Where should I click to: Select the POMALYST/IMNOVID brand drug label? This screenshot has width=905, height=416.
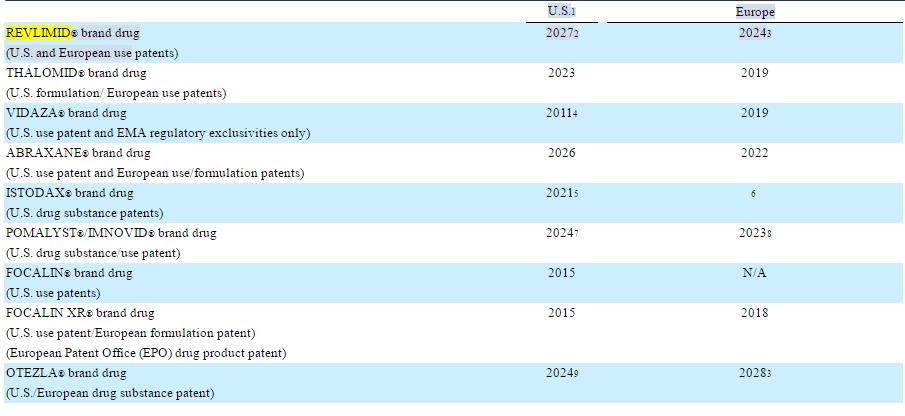click(110, 233)
